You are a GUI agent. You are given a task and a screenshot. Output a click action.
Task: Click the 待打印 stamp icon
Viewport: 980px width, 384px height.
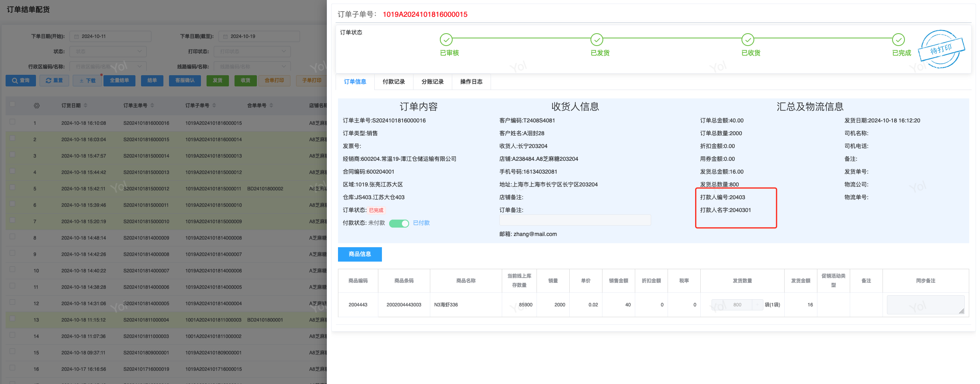click(941, 49)
